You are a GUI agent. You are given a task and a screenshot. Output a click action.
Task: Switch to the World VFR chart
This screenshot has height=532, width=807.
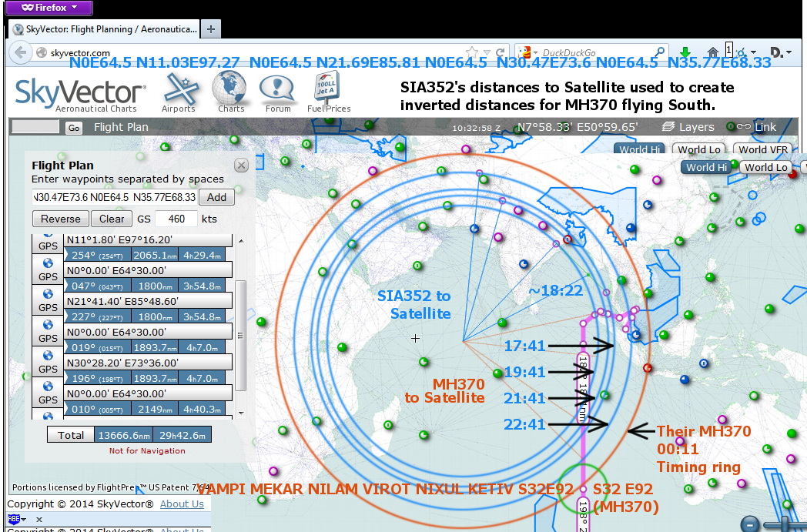[x=763, y=149]
